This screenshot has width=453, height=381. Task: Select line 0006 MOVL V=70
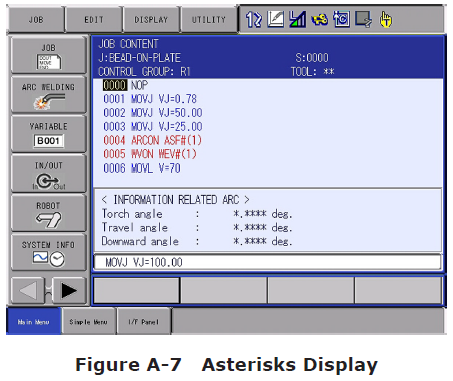click(142, 168)
